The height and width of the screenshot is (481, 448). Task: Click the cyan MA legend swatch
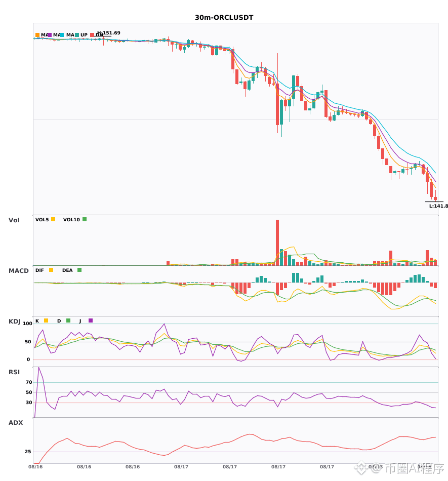point(62,35)
